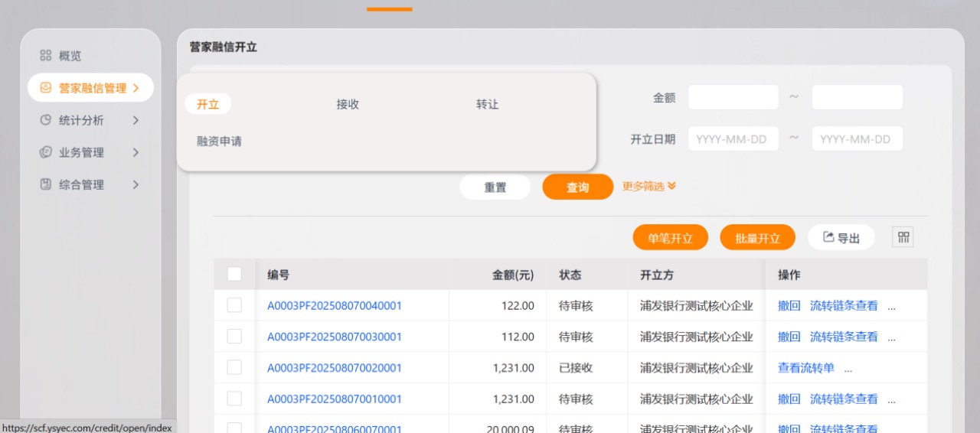The width and height of the screenshot is (980, 433).
Task: Select checkbox for row A0003PF202508070030001
Action: (234, 337)
